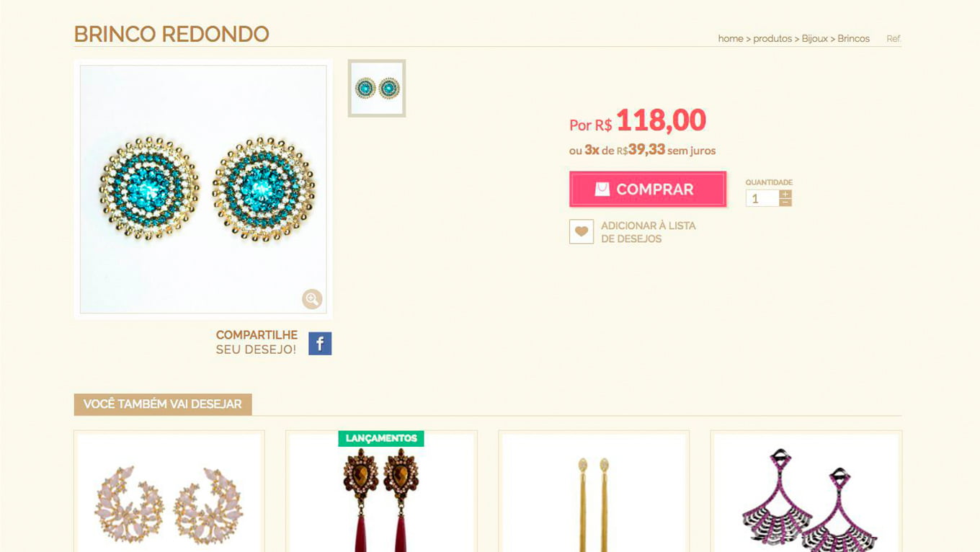
Task: Click the quantity input field
Action: click(x=762, y=198)
